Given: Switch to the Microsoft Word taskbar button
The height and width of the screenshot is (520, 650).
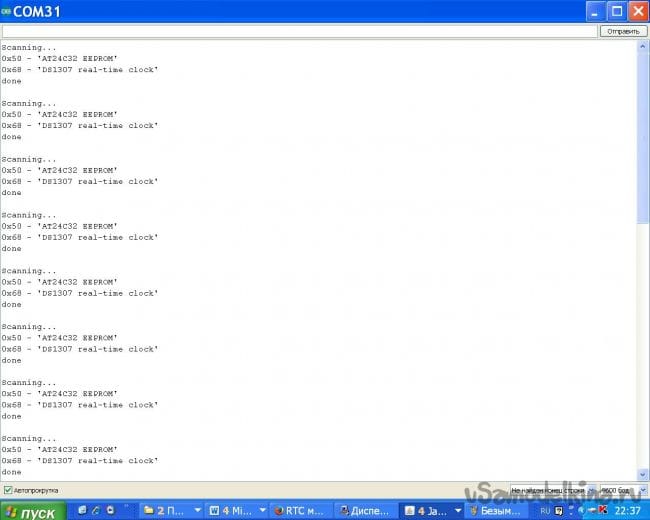Looking at the screenshot, I should click(233, 511).
